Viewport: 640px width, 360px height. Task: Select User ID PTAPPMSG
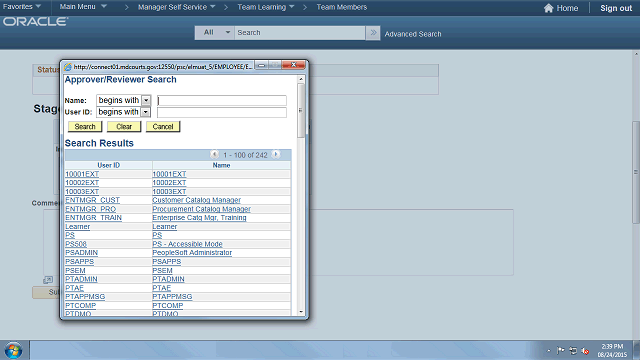tap(85, 297)
